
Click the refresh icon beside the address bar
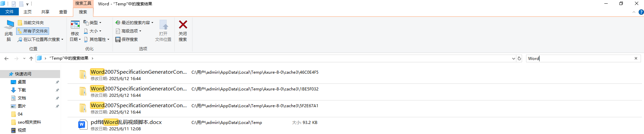pyautogui.click(x=519, y=58)
